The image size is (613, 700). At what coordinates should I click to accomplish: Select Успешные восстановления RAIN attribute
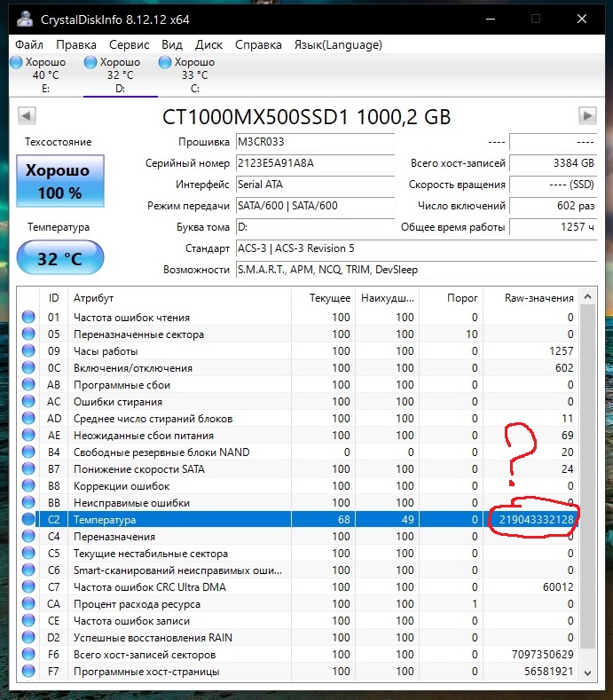click(x=153, y=638)
